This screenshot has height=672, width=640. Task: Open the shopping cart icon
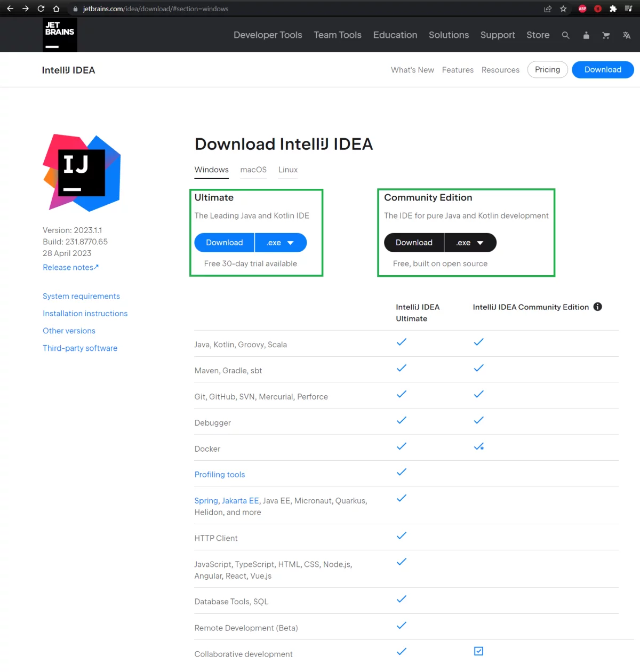(606, 35)
